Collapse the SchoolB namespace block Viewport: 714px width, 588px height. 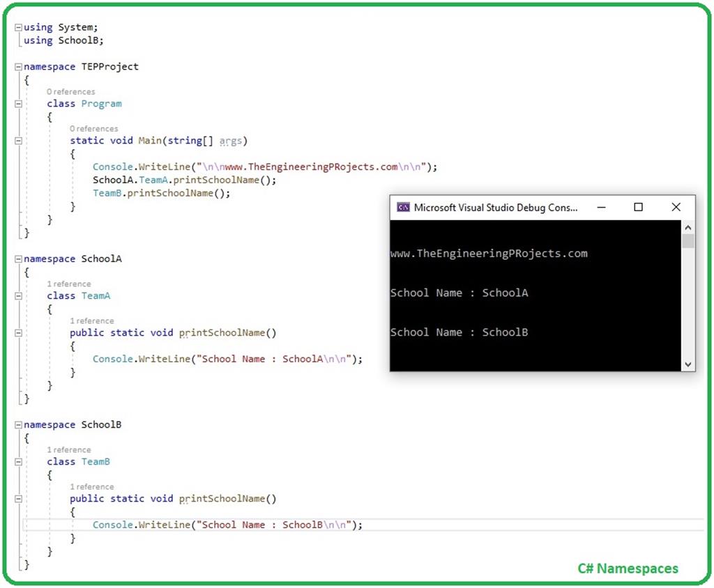tap(18, 425)
